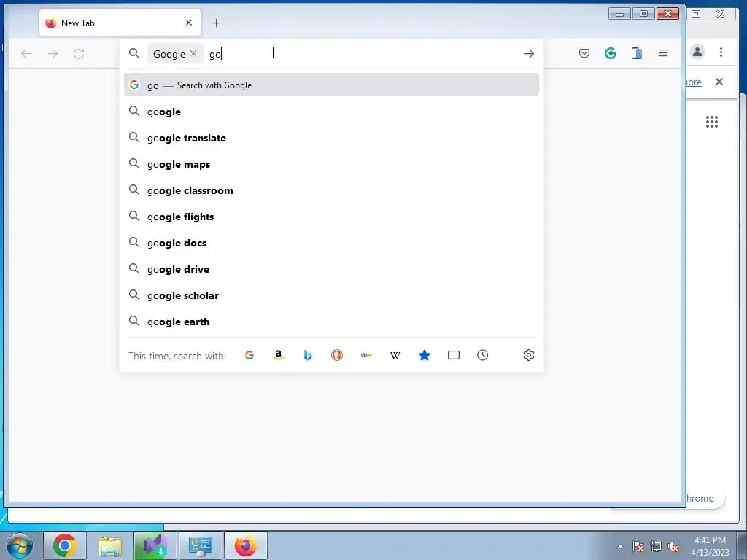Click the blue phone extension icon in Firefox toolbar
This screenshot has height=560, width=747.
tap(636, 53)
